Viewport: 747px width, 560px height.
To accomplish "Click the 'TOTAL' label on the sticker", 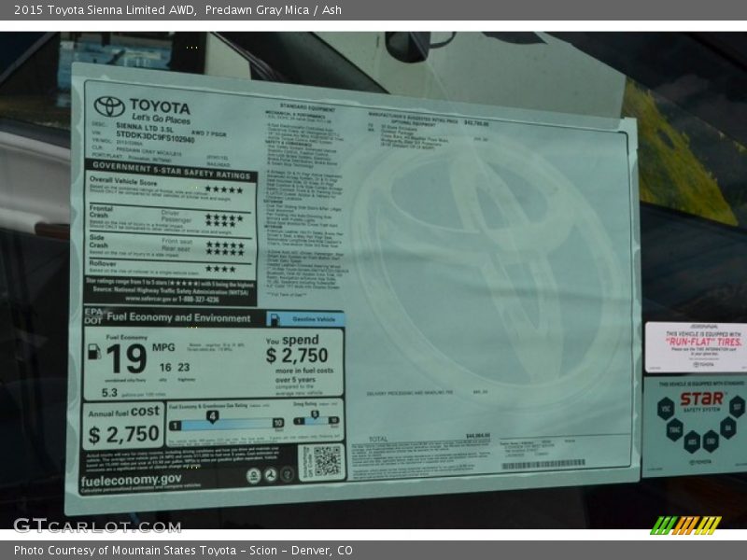I will [378, 439].
